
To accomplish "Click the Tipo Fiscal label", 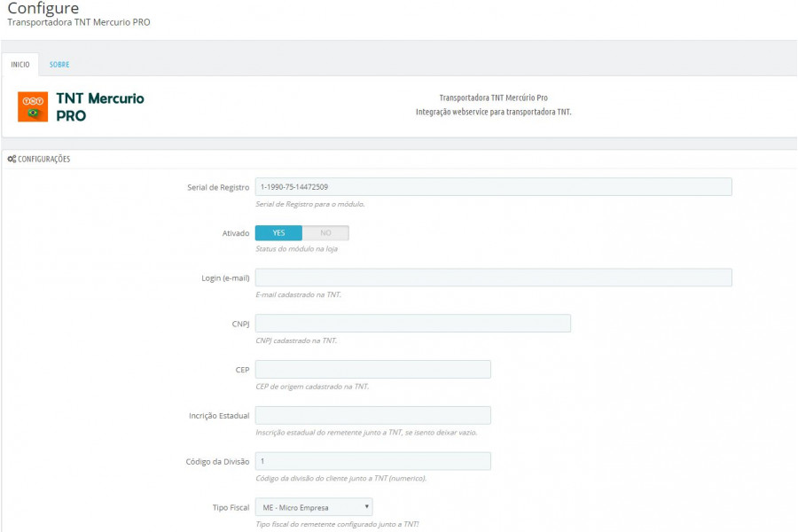I will (231, 507).
